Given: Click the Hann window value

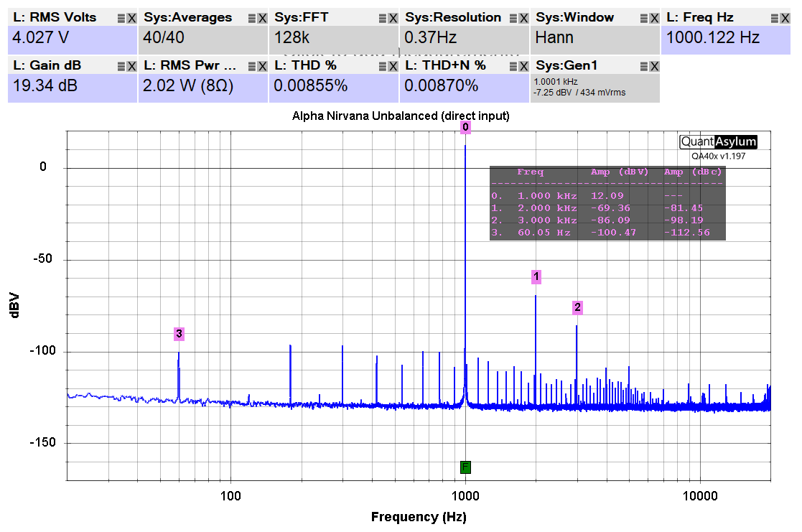Looking at the screenshot, I should point(554,38).
